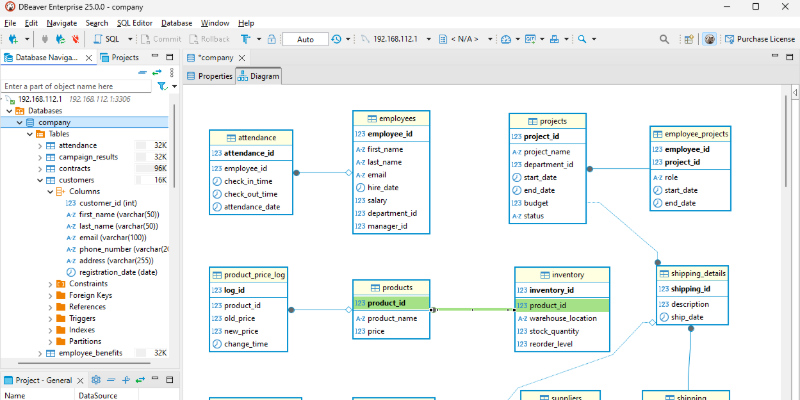Expand the contracts table node
The image size is (800, 400).
[40, 168]
